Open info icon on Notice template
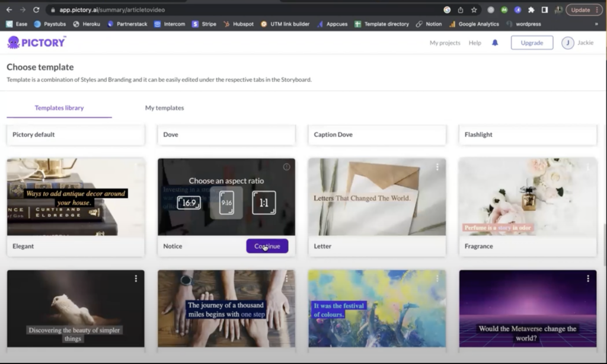The image size is (607, 364). pyautogui.click(x=286, y=167)
